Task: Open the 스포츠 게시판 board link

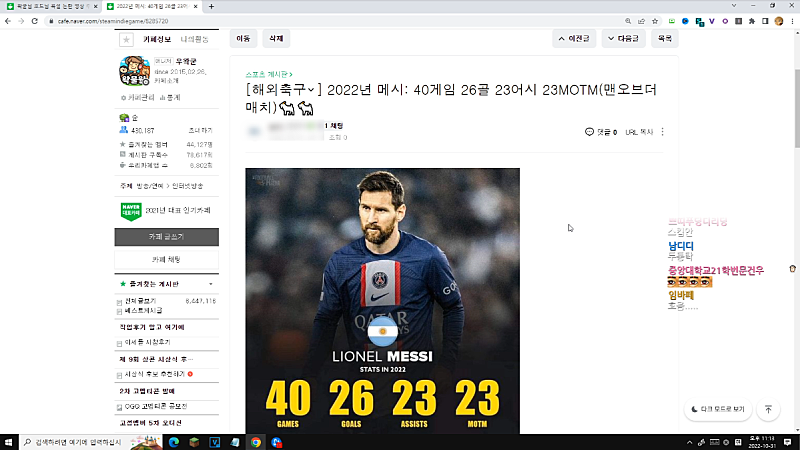Action: (x=266, y=74)
